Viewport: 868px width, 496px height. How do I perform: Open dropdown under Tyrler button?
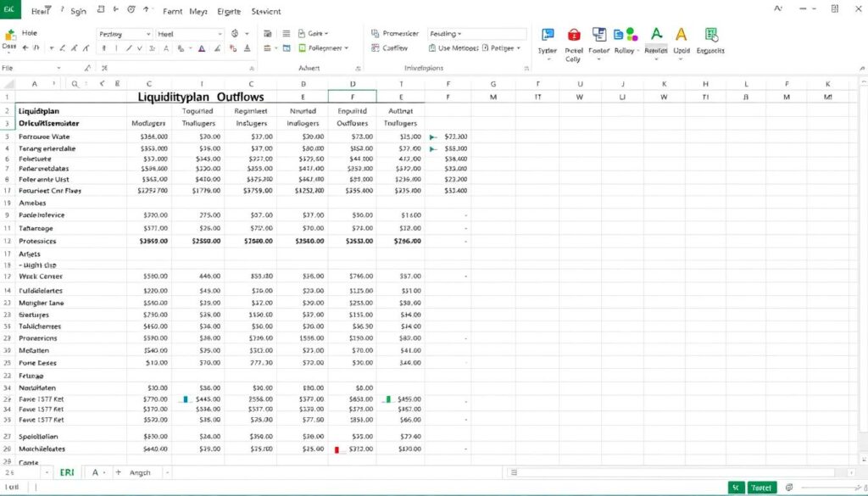pyautogui.click(x=548, y=59)
